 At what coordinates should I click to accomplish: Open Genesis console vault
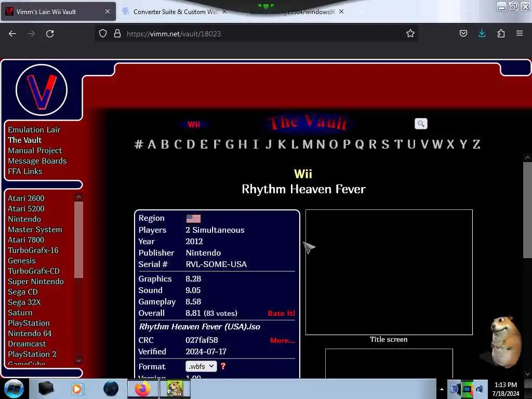tap(22, 261)
